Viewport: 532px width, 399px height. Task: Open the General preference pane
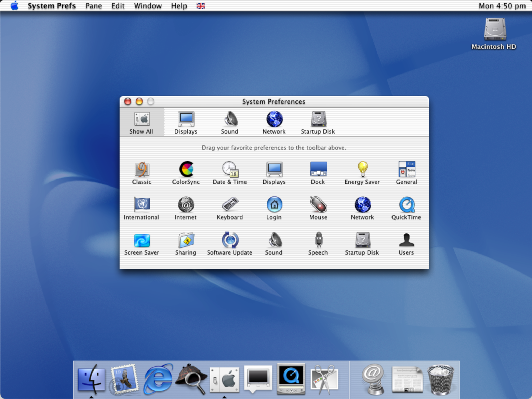pyautogui.click(x=407, y=173)
